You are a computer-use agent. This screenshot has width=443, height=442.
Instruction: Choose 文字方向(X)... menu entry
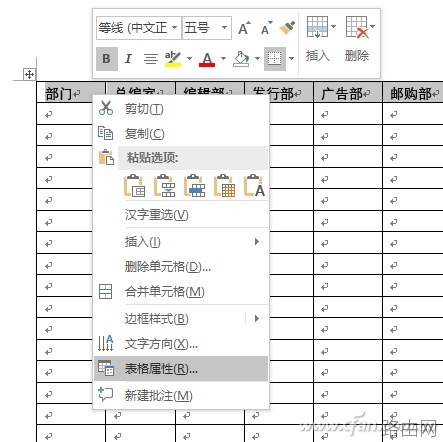tap(180, 344)
